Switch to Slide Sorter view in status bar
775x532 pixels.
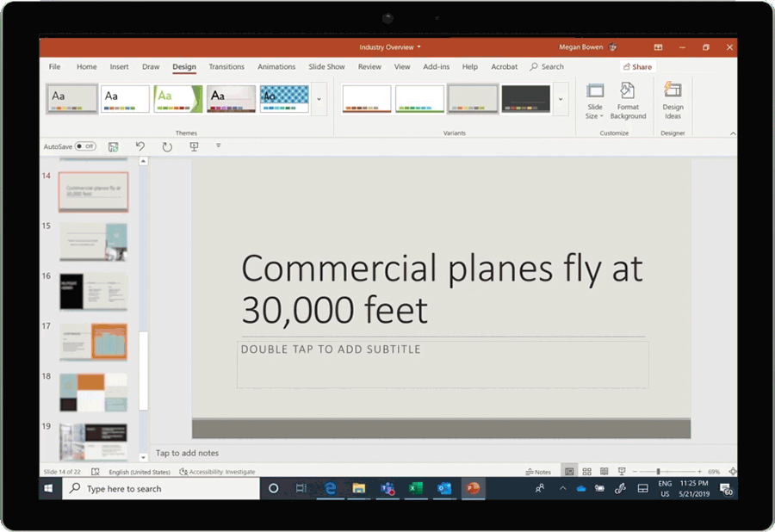point(586,471)
